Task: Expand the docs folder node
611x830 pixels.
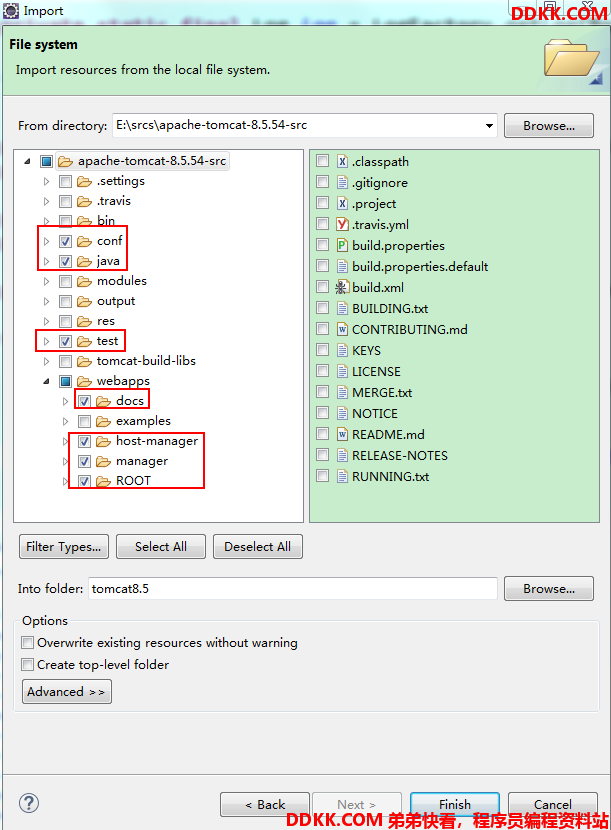Action: pos(66,401)
